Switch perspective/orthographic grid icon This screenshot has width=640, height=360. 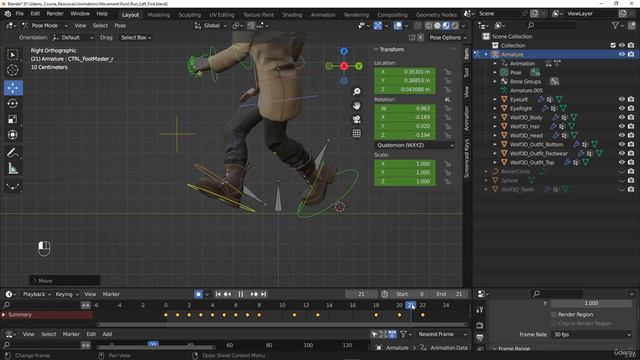pos(356,133)
